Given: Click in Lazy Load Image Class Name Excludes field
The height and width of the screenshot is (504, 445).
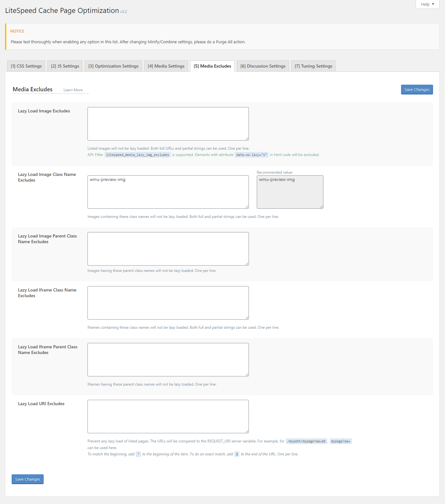Looking at the screenshot, I should pos(168,192).
